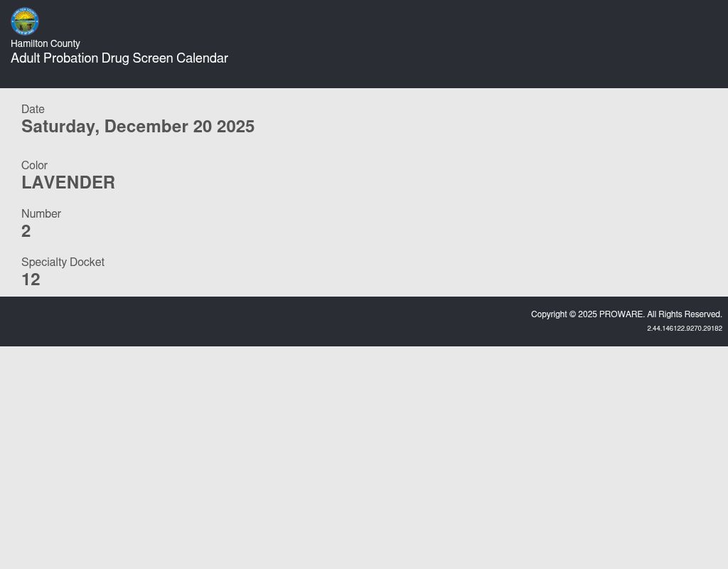
Task: Select the Specialty Docket value 12
Action: pos(31,280)
